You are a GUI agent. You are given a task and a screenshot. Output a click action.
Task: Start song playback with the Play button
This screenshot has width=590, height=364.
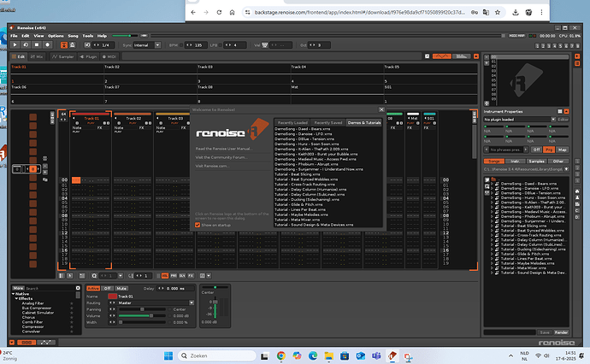click(15, 44)
